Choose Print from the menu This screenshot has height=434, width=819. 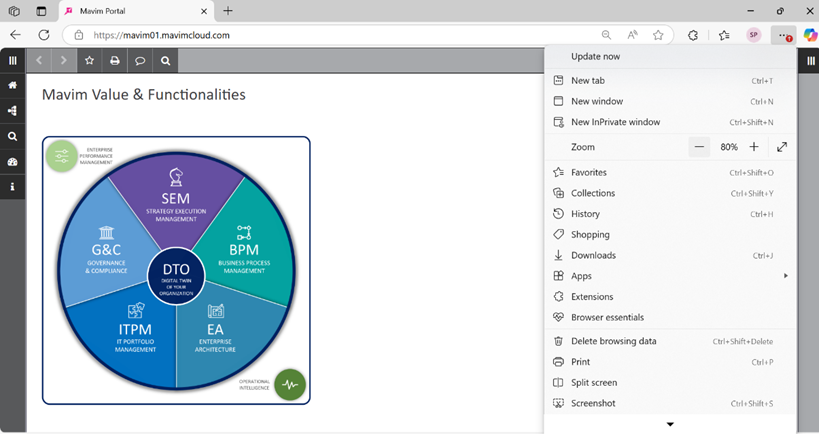(x=671, y=362)
